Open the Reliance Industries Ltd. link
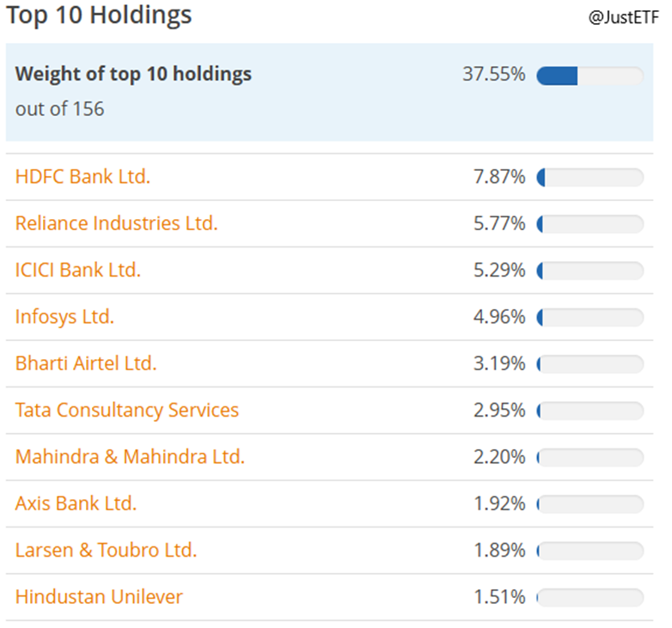The image size is (672, 628). point(116,223)
